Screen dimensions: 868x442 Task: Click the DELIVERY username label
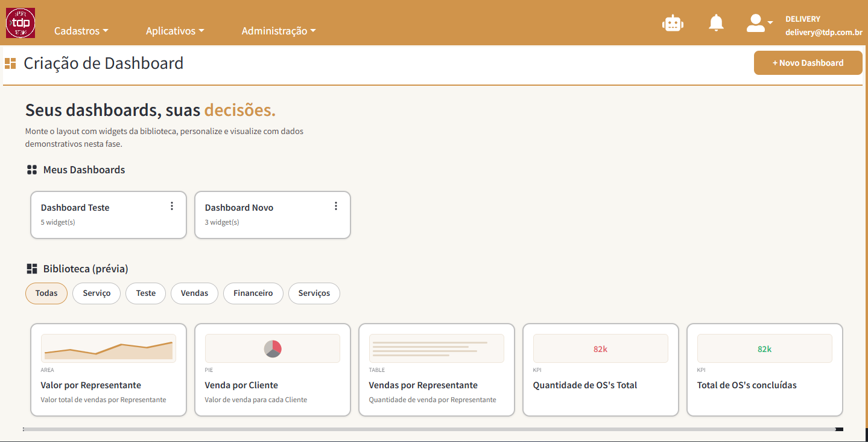point(803,19)
